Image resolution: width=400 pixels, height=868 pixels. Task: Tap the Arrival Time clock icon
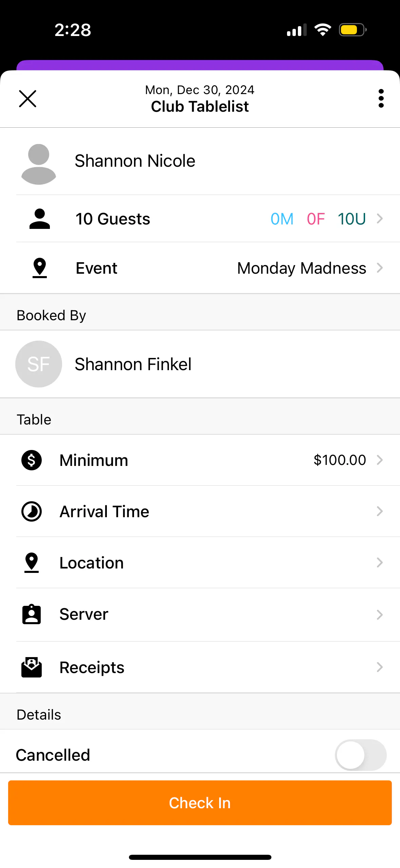pos(32,511)
